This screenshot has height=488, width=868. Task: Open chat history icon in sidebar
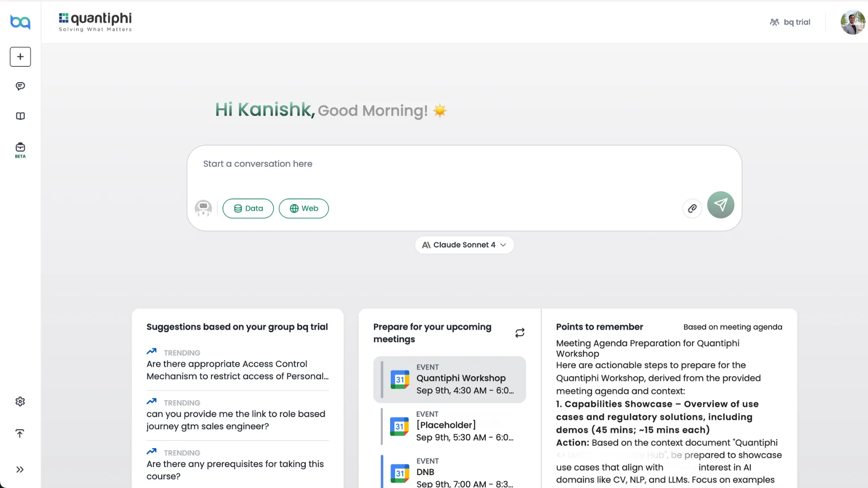point(20,86)
